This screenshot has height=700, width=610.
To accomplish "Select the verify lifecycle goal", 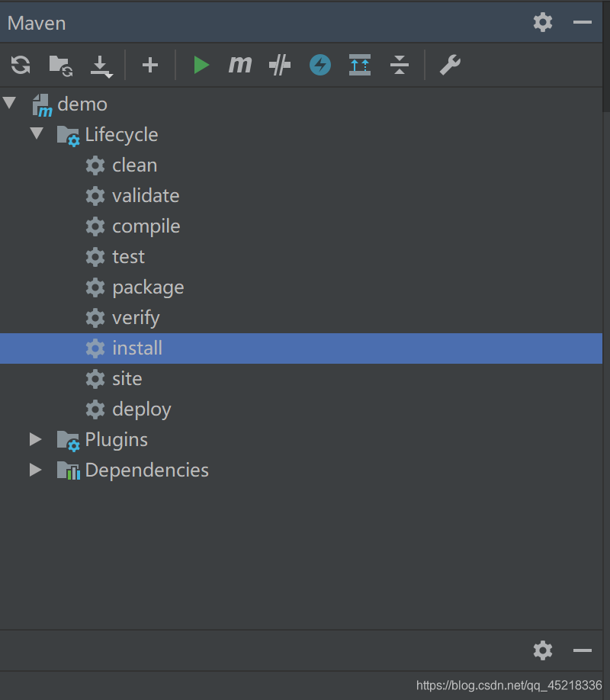I will point(136,318).
